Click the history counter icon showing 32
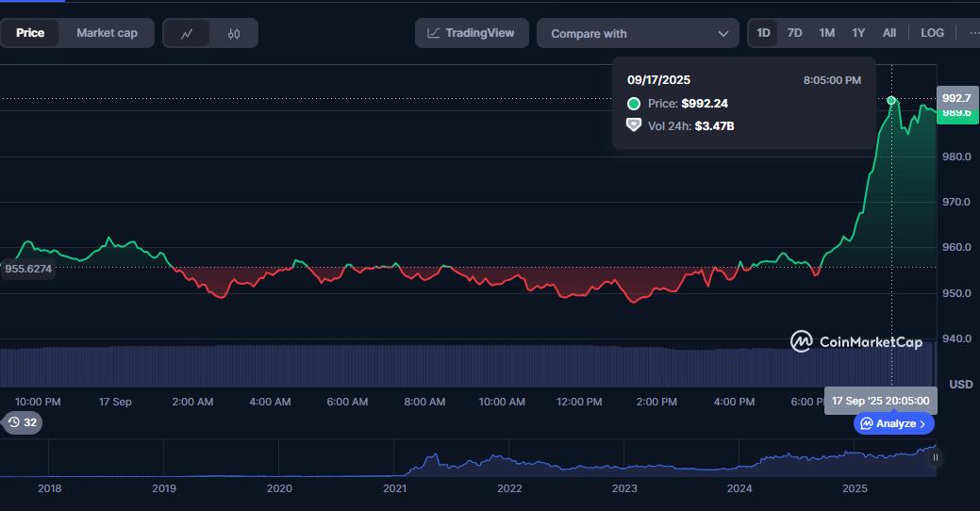 point(22,422)
